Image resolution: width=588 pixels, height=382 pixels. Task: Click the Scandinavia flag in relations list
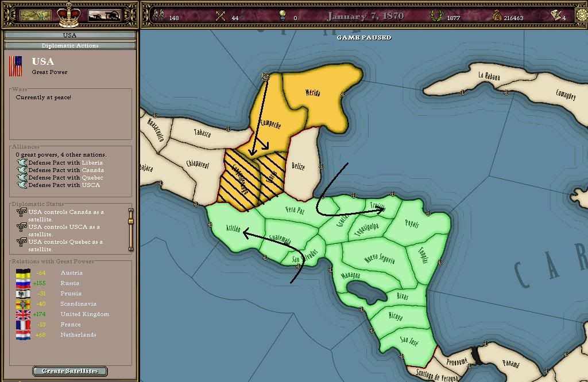[23, 304]
